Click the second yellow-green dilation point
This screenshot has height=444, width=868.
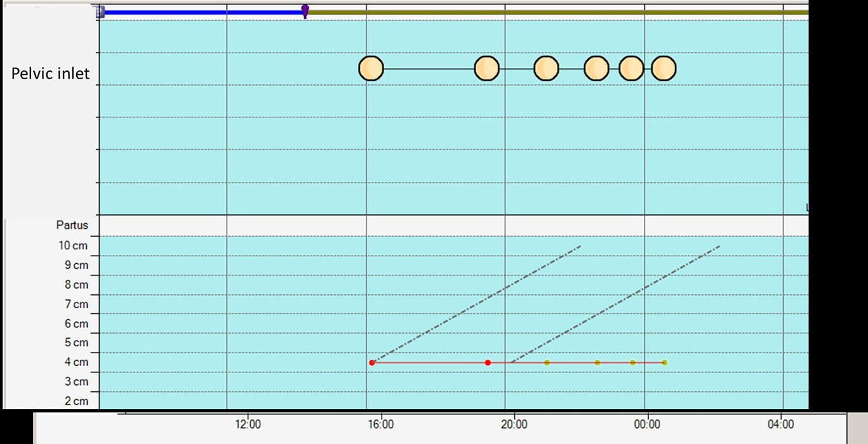pos(598,363)
